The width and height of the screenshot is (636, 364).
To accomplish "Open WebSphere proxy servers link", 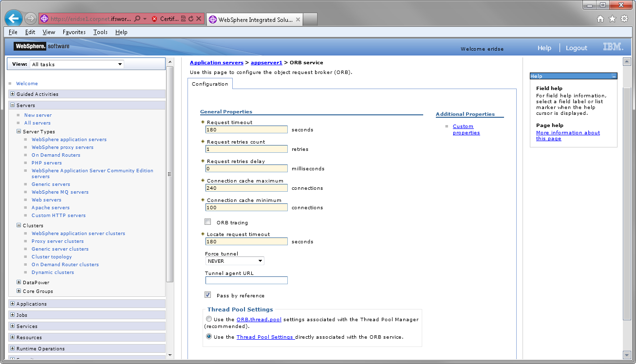I will tap(62, 147).
